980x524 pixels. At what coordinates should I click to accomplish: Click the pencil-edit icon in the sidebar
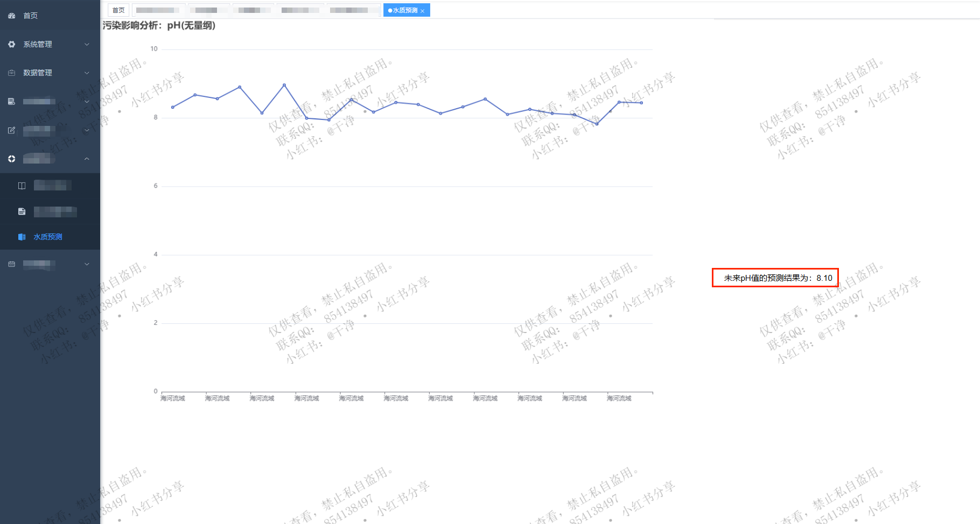tap(12, 130)
